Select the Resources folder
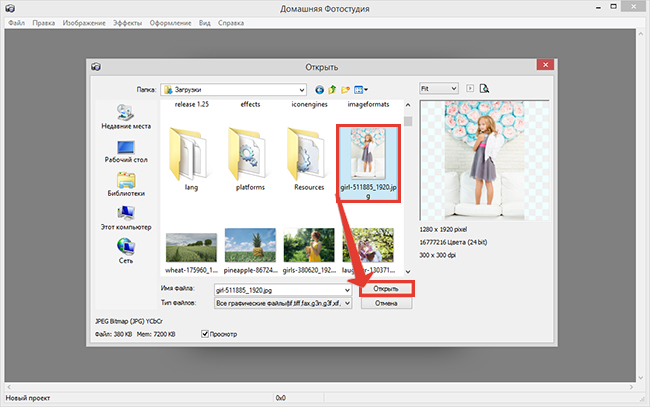Image resolution: width=650 pixels, height=407 pixels. [x=309, y=159]
